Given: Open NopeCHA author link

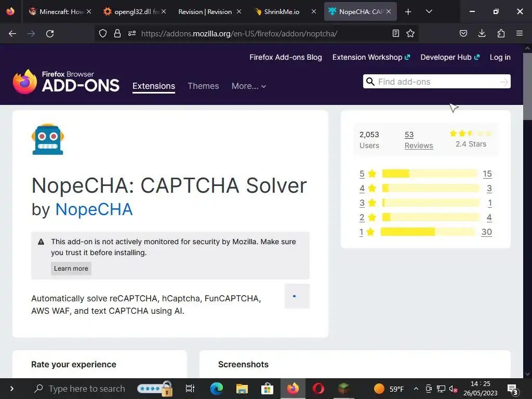Looking at the screenshot, I should click(94, 209).
